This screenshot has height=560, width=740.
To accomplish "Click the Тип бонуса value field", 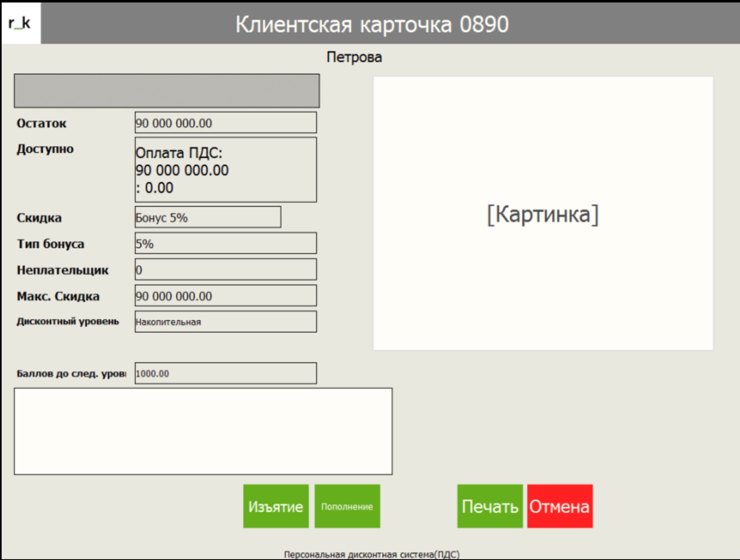I will point(226,244).
